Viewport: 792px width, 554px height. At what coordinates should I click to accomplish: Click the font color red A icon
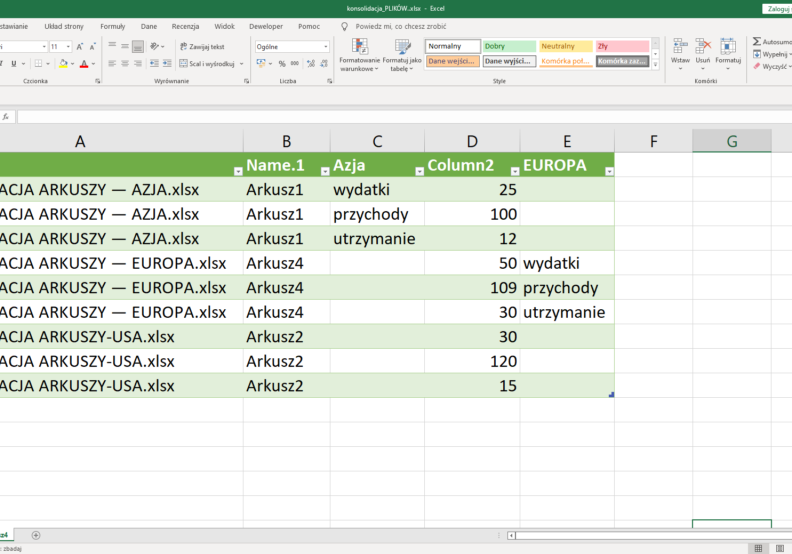84,64
